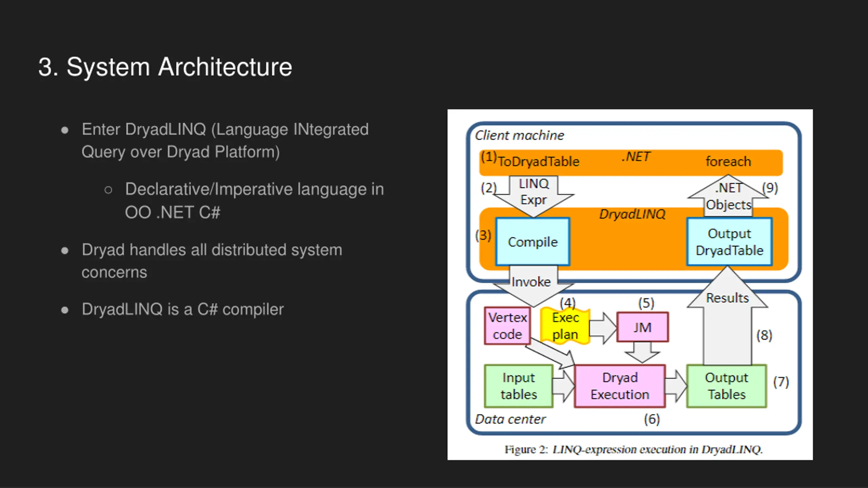Select the 'Enter DryadLINQ (Language INtegrated' bullet text
The width and height of the screenshot is (868, 488).
225,129
